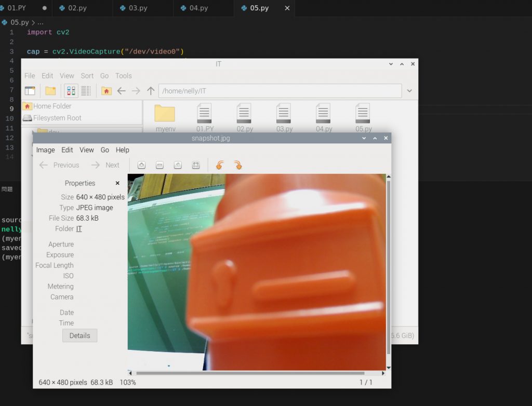Switch file manager to detailed list view

[86, 91]
